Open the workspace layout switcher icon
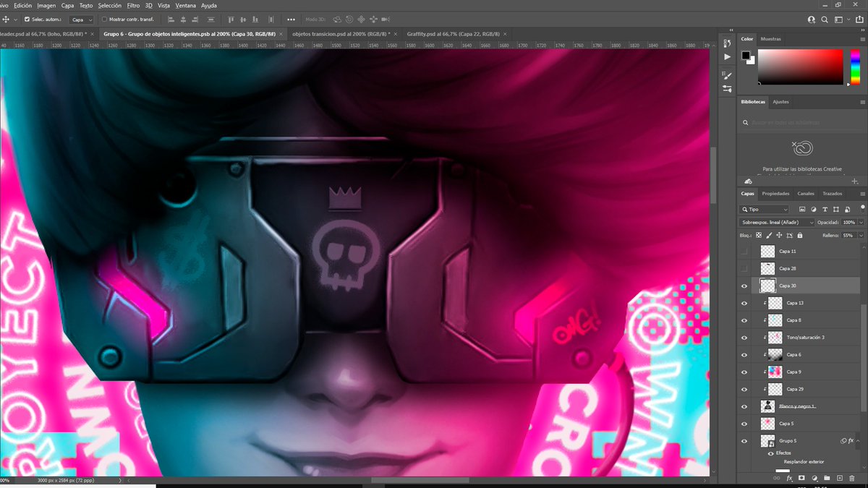This screenshot has width=868, height=488. 840,20
